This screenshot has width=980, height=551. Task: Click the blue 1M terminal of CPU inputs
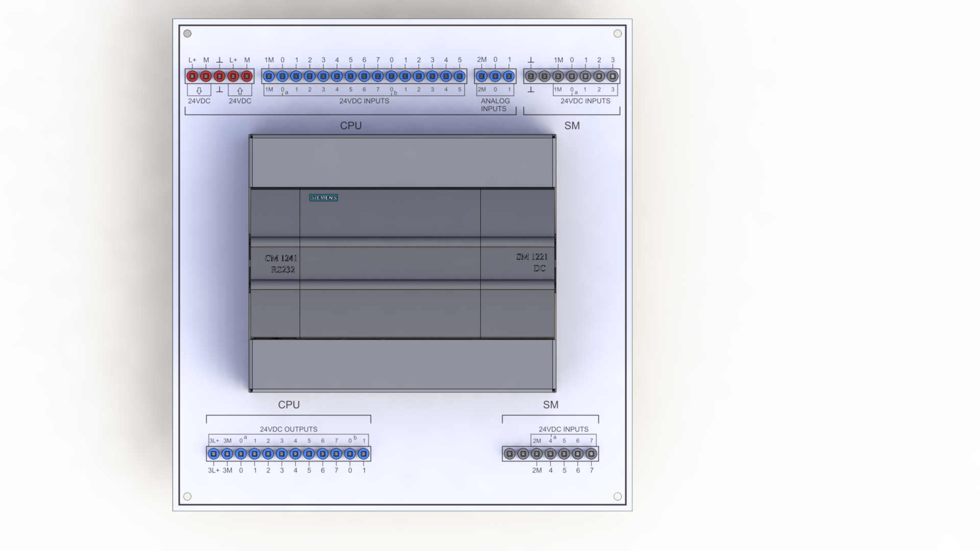269,77
